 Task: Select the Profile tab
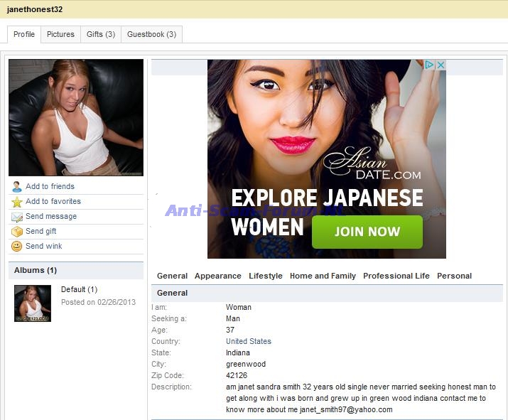click(24, 34)
